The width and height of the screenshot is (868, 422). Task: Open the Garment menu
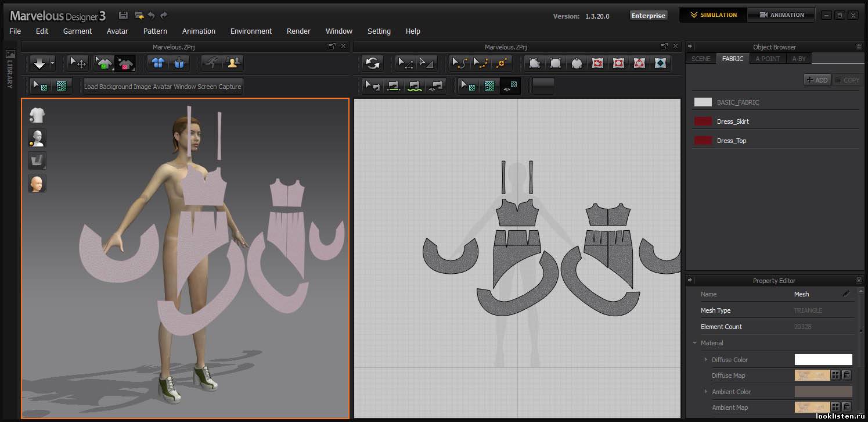point(77,31)
